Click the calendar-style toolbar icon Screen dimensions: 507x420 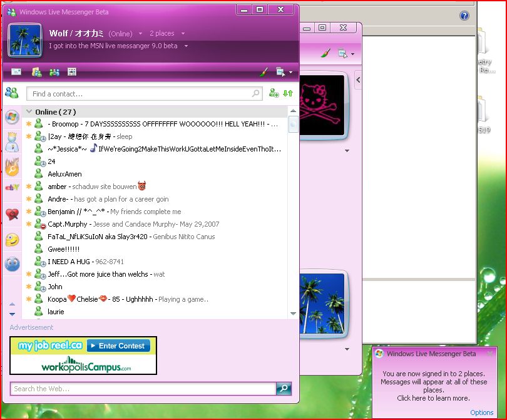(x=72, y=72)
